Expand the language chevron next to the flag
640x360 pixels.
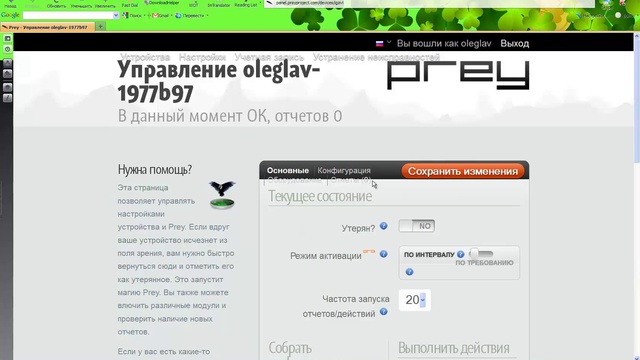(389, 42)
